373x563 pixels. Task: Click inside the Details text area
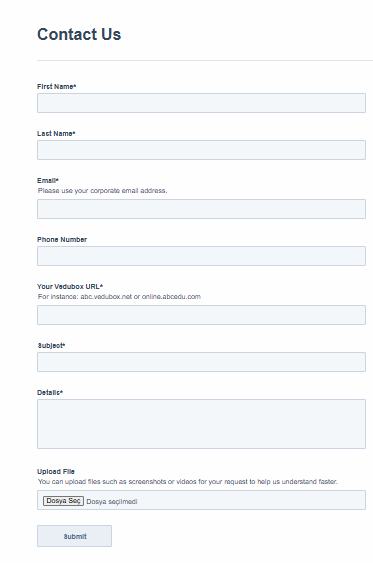tap(201, 424)
